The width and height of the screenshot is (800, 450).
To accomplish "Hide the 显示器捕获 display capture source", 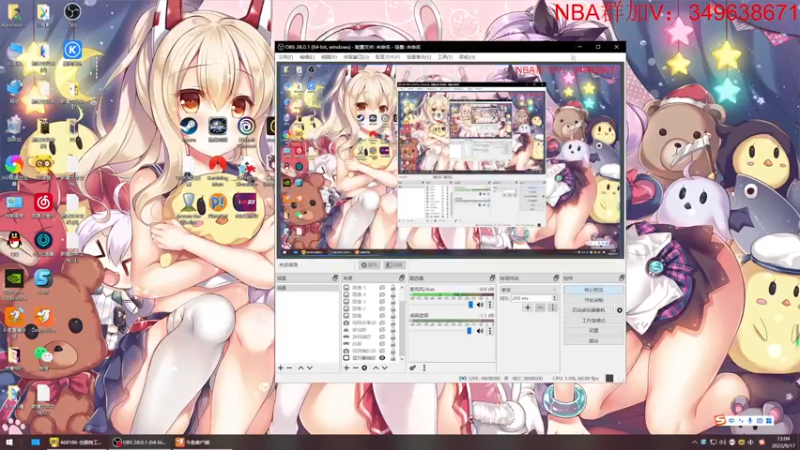I will click(382, 358).
